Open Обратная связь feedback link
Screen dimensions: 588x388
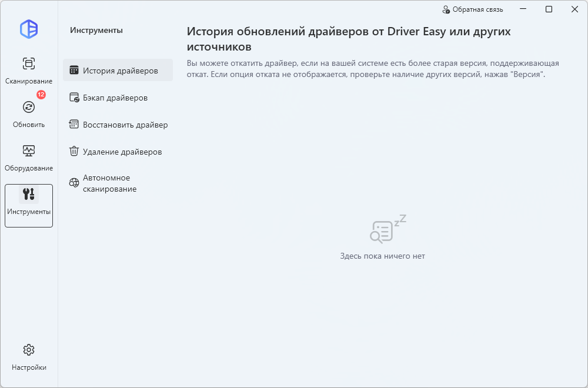[473, 9]
